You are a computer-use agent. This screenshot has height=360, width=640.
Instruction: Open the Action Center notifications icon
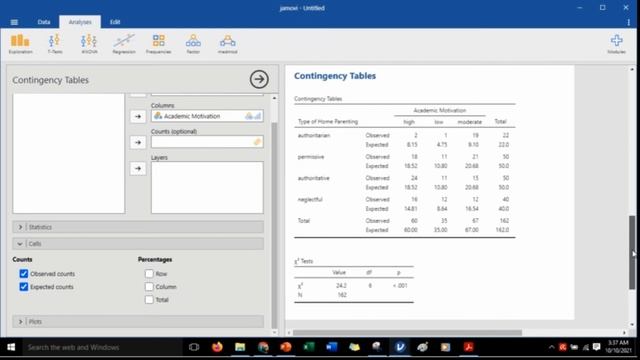[596, 347]
